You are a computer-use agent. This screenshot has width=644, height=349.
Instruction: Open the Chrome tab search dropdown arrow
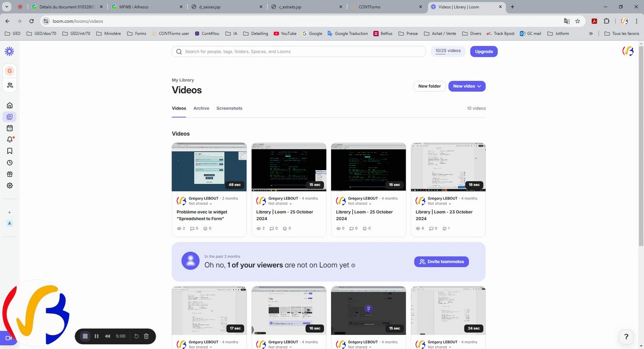pos(7,7)
